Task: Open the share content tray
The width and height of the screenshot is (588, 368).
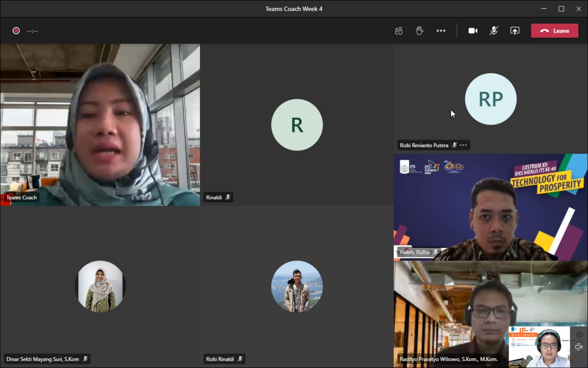Action: coord(515,31)
